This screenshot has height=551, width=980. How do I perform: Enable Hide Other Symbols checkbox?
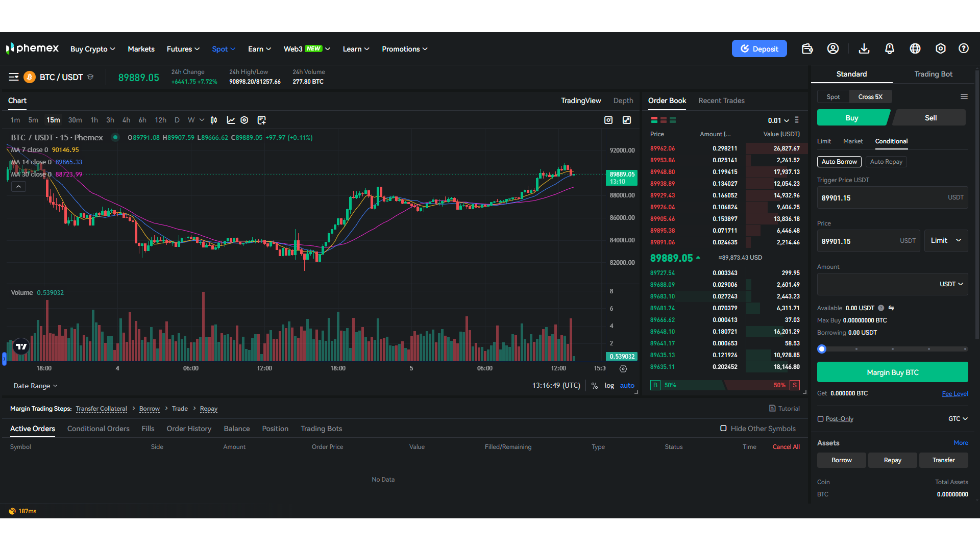(x=723, y=429)
